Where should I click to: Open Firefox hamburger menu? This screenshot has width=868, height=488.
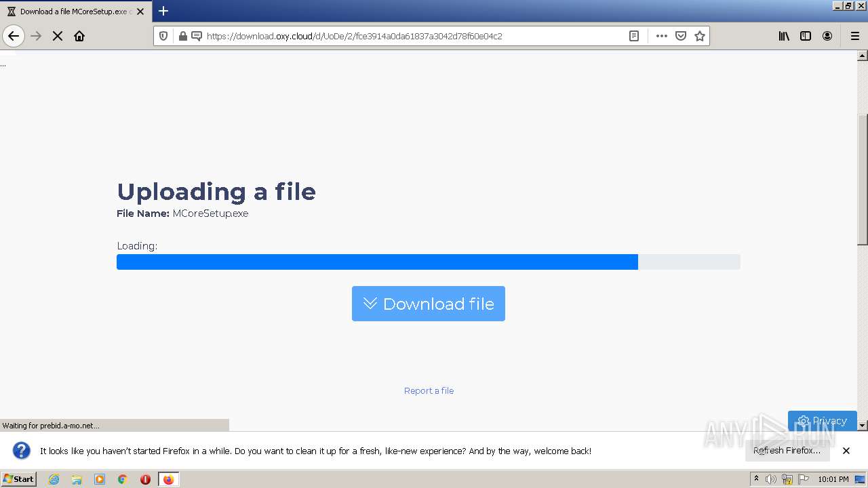click(x=855, y=36)
